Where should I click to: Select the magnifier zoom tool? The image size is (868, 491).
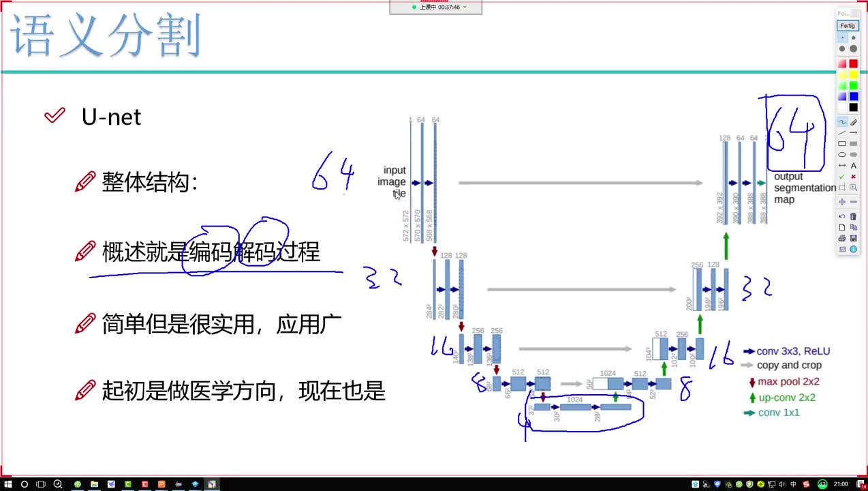[853, 187]
